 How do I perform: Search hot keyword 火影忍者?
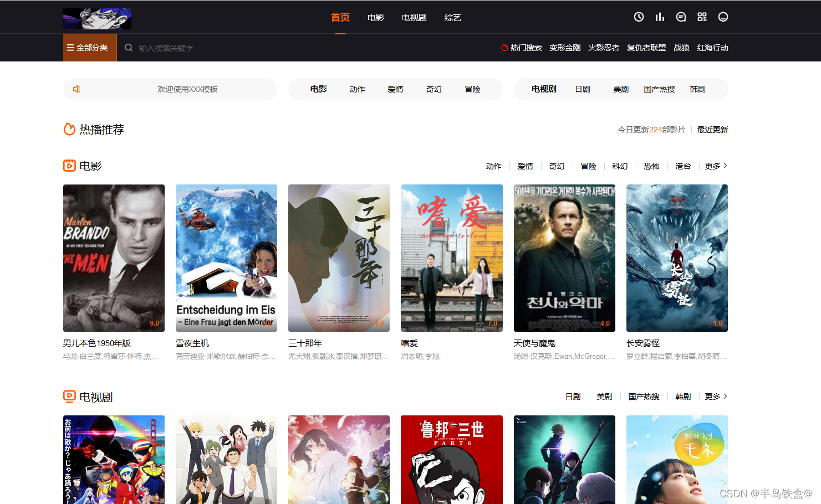pos(604,48)
